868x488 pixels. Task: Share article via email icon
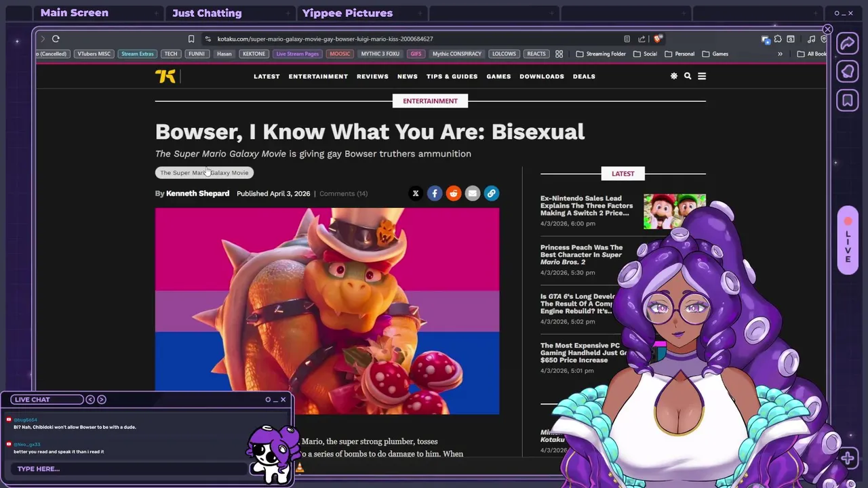[x=473, y=194]
